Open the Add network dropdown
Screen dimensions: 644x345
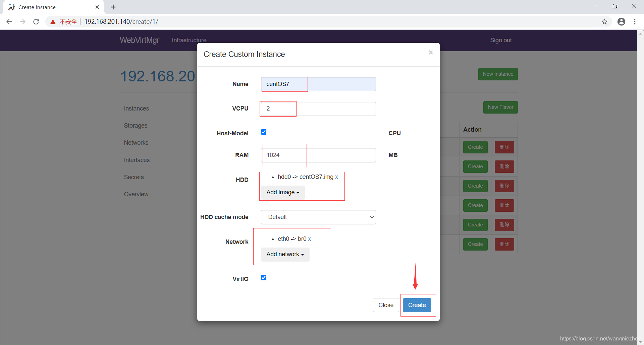point(285,254)
